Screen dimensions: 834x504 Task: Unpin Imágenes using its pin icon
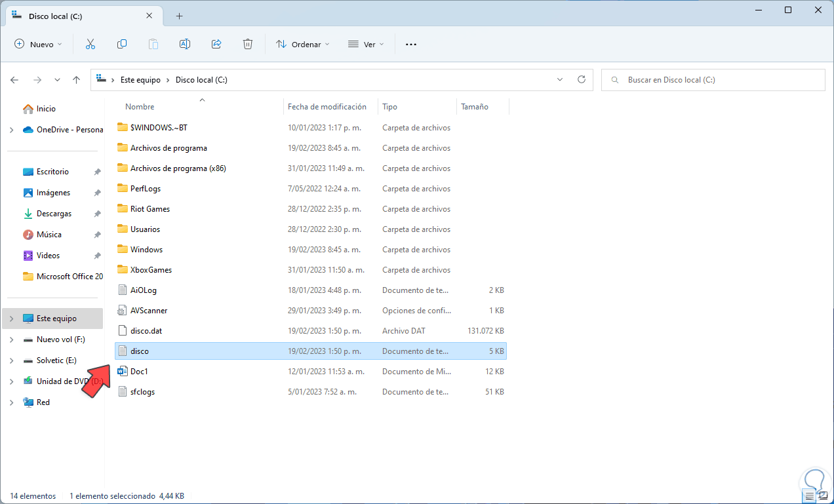(97, 193)
